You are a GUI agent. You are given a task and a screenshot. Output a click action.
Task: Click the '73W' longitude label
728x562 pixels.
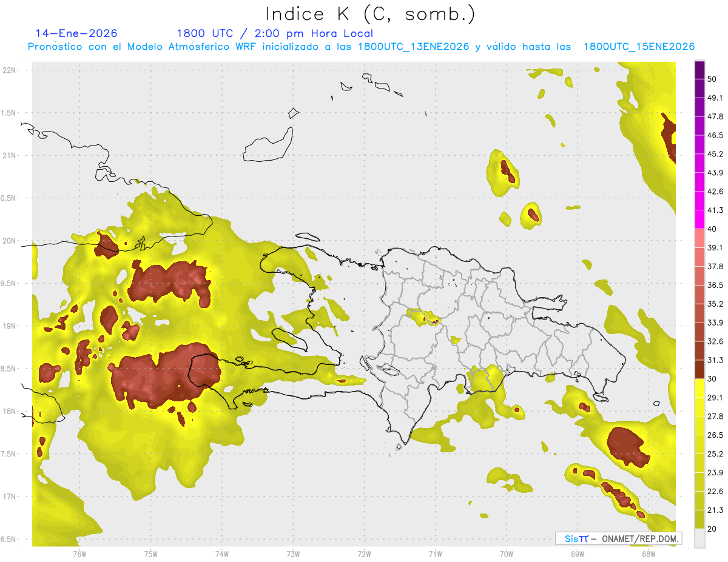point(293,554)
